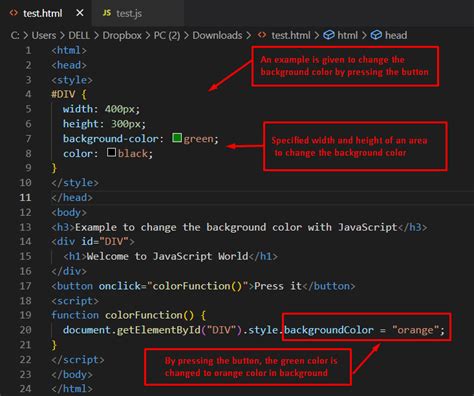This screenshot has width=474, height=396.
Task: Click line number 20 in the gutter
Action: tap(25, 330)
